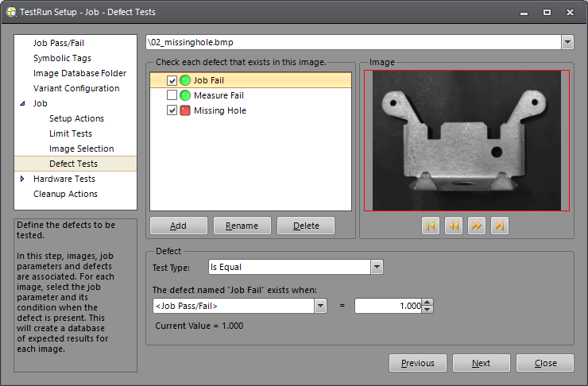Jump to the last image button

tap(500, 226)
